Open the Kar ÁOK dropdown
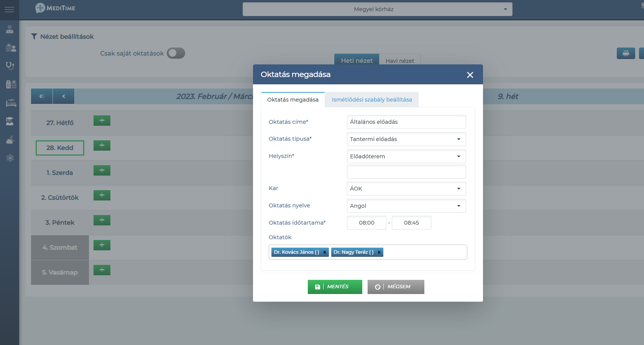 coord(406,189)
